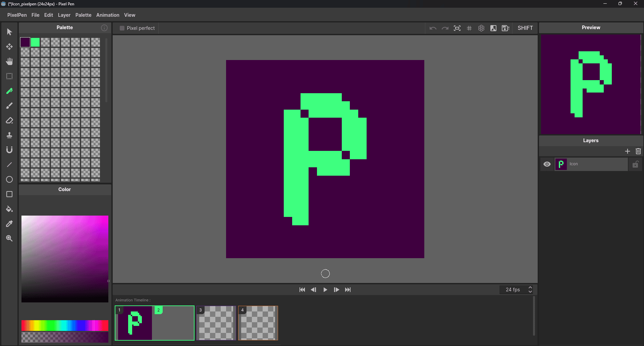Open the Layer menu

pyautogui.click(x=64, y=15)
